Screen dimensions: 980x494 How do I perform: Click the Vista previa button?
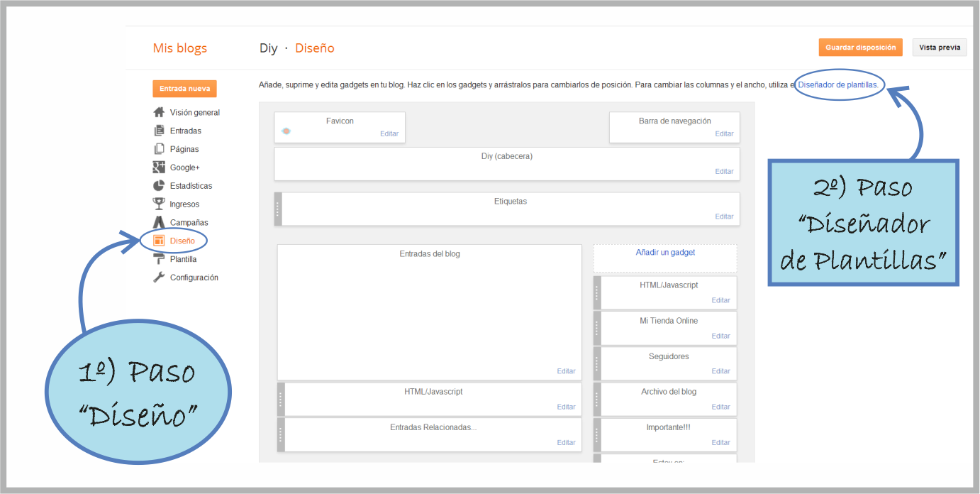(x=940, y=48)
